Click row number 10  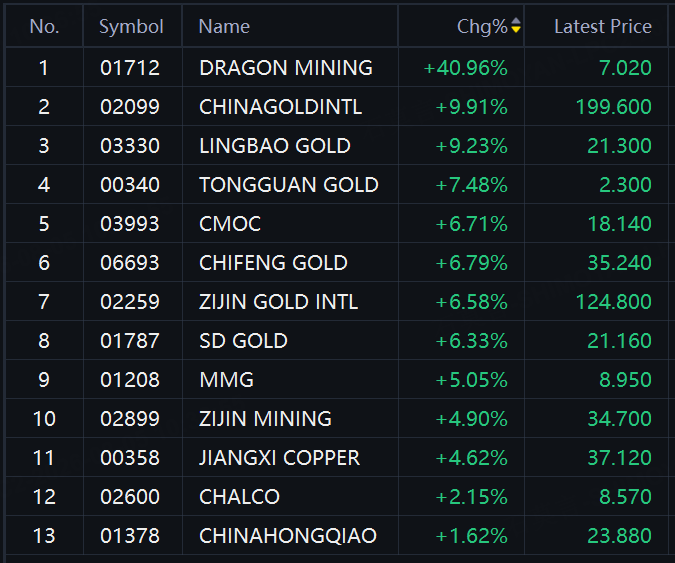click(44, 419)
